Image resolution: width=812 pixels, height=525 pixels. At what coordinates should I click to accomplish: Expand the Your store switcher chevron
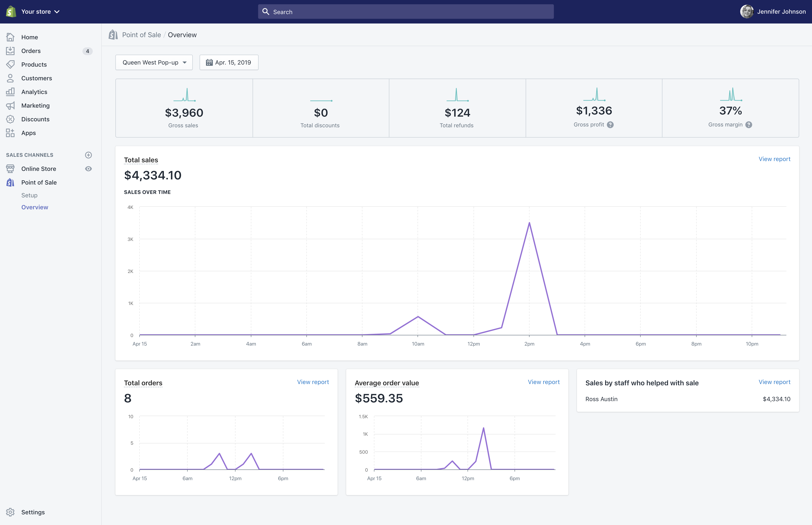(57, 12)
